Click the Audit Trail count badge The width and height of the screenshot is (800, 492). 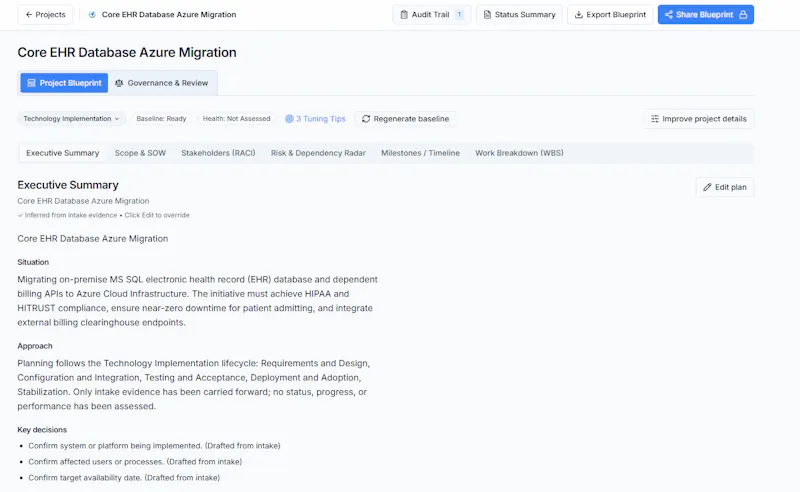(x=459, y=15)
